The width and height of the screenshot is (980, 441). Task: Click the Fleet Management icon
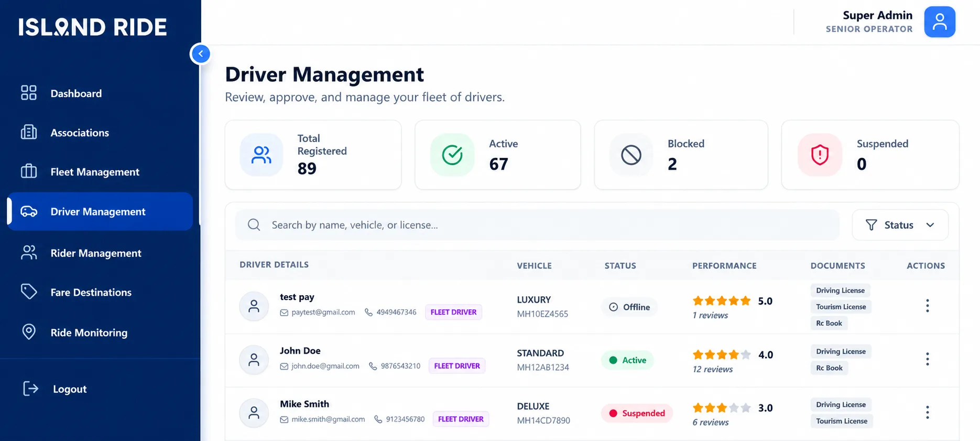tap(29, 171)
